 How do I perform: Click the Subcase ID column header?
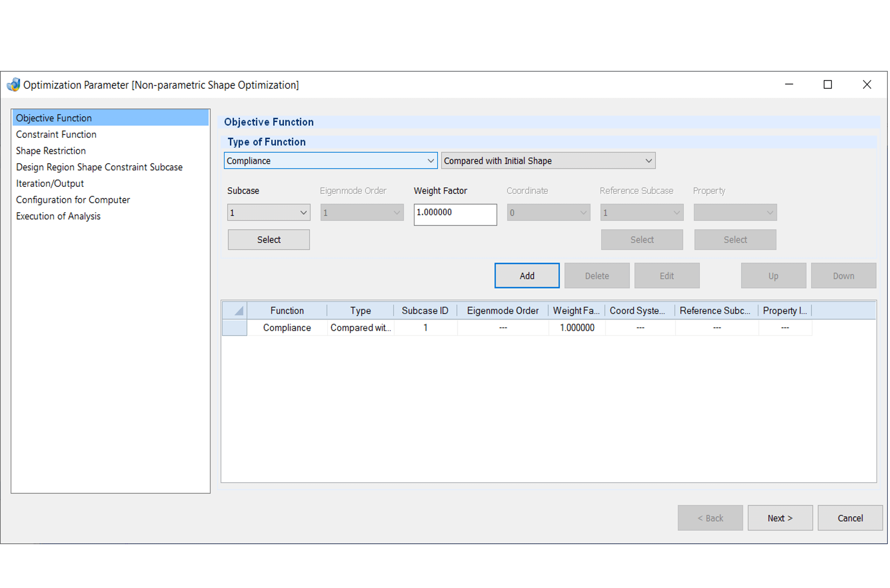pos(425,311)
